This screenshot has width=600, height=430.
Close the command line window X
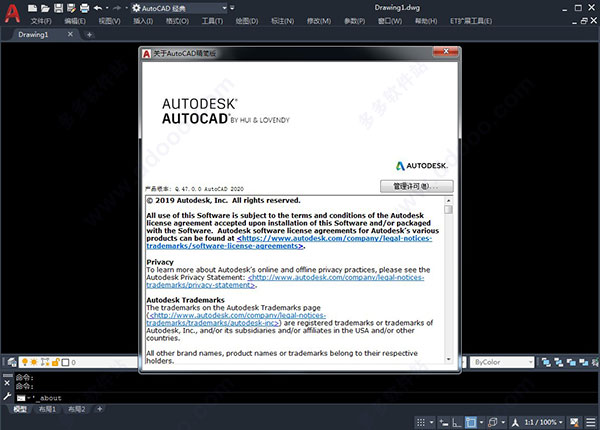tap(7, 383)
